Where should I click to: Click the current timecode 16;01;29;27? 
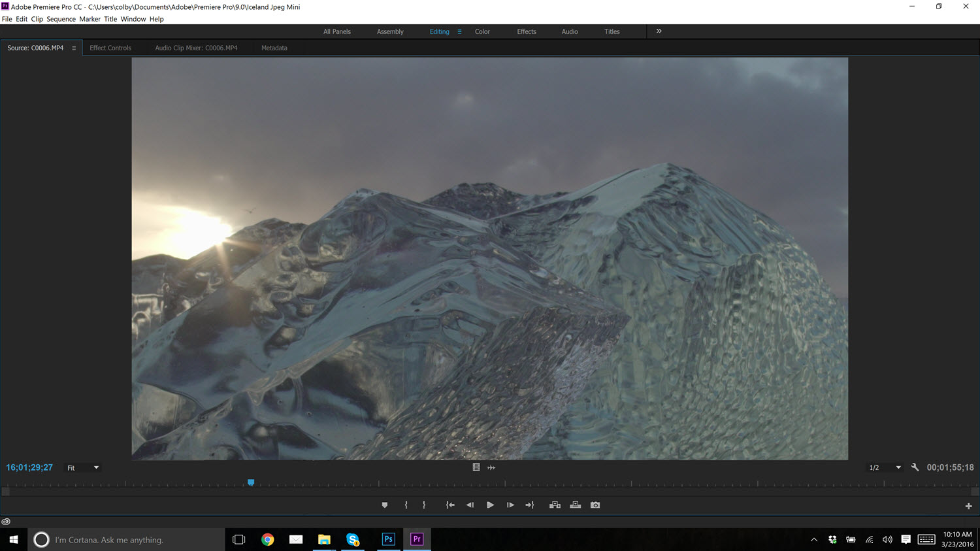click(29, 467)
